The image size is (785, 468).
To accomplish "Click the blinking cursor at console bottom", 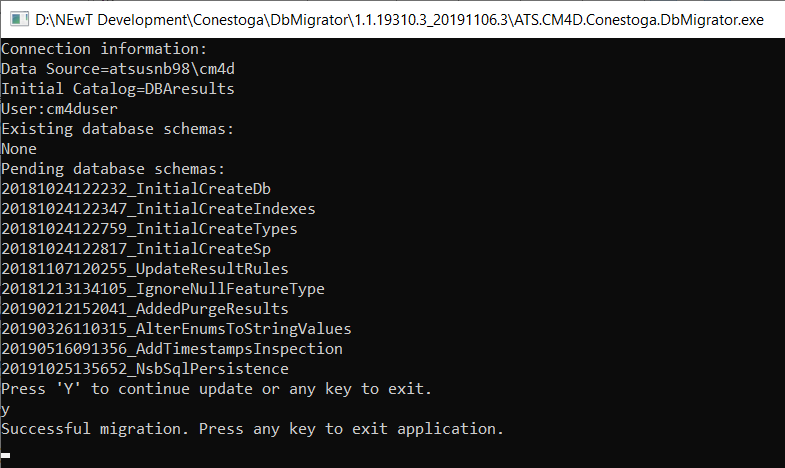I will click(6, 455).
